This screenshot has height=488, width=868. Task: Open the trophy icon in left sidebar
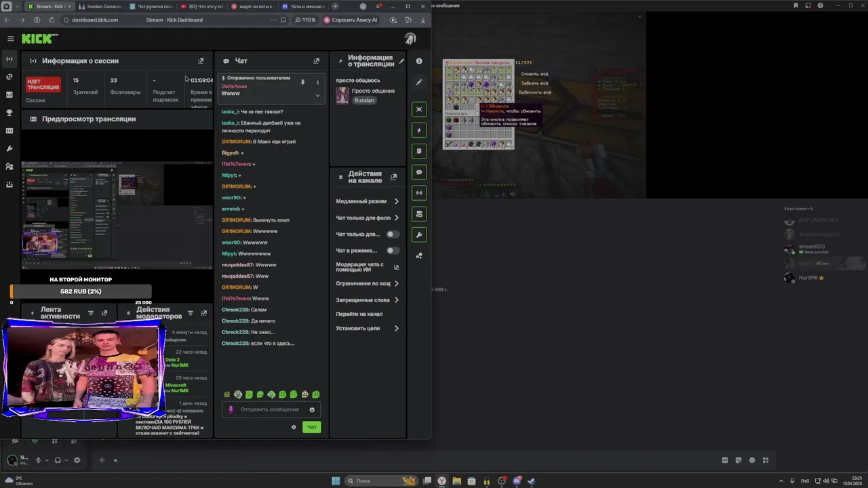pyautogui.click(x=9, y=113)
